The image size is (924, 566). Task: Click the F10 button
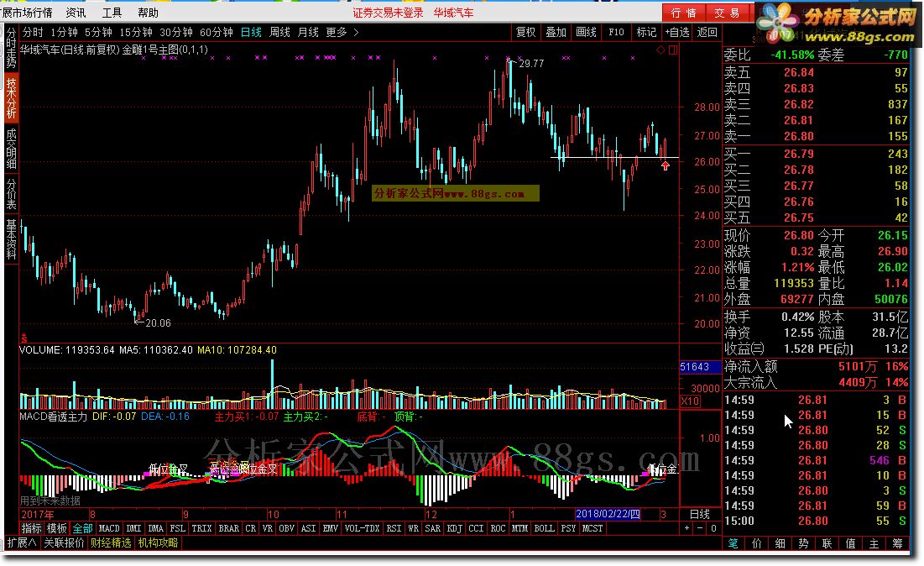tap(616, 33)
